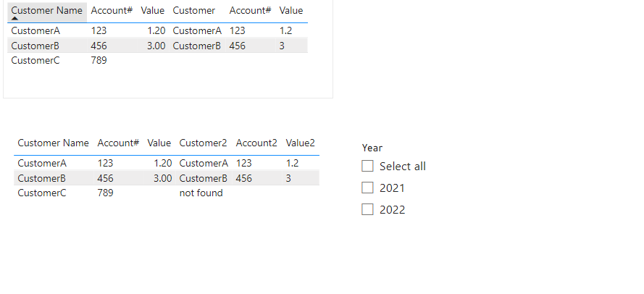Click 456 under Account2 column

[243, 178]
